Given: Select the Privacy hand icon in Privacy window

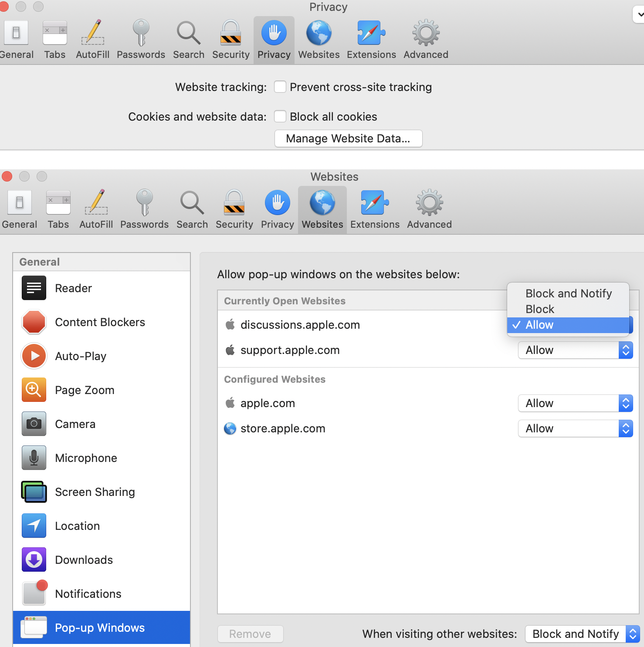Looking at the screenshot, I should click(274, 40).
